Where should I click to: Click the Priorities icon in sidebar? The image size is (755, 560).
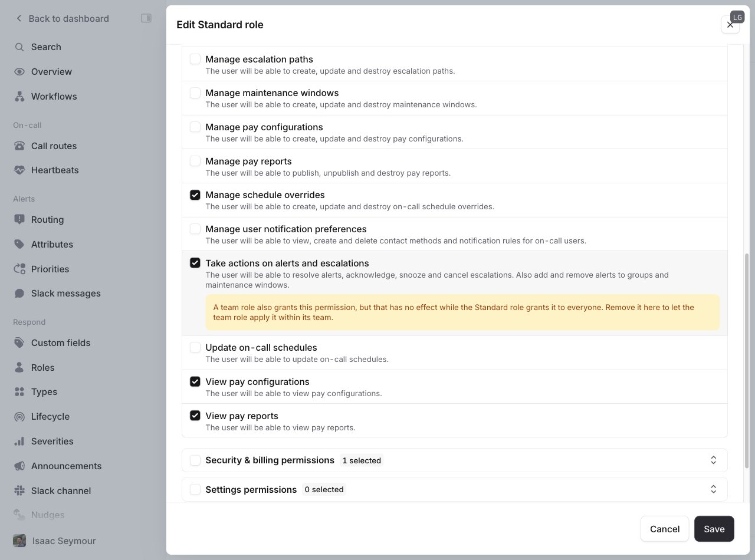19,269
